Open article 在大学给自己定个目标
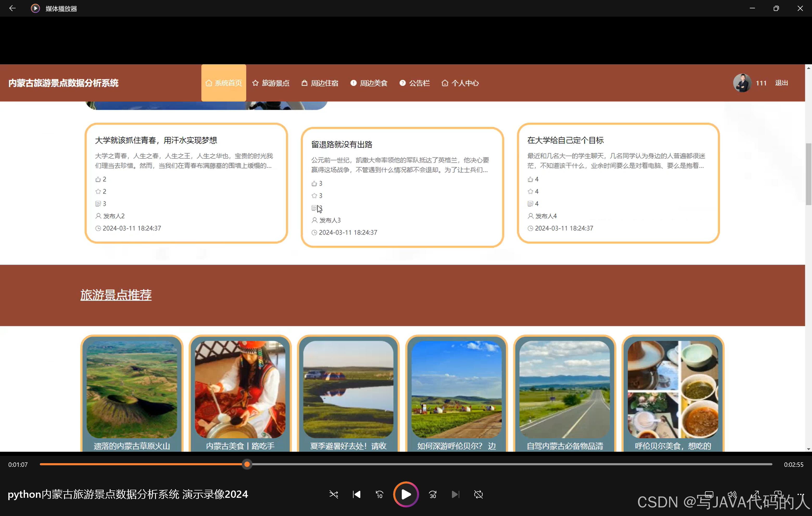 tap(565, 140)
